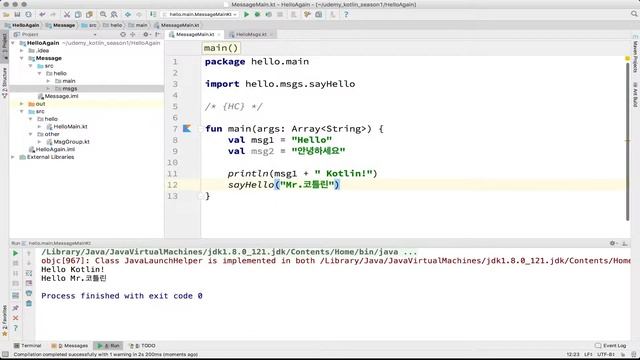The height and width of the screenshot is (360, 640).
Task: Rerun the program in the Run panel
Action: tap(16, 253)
